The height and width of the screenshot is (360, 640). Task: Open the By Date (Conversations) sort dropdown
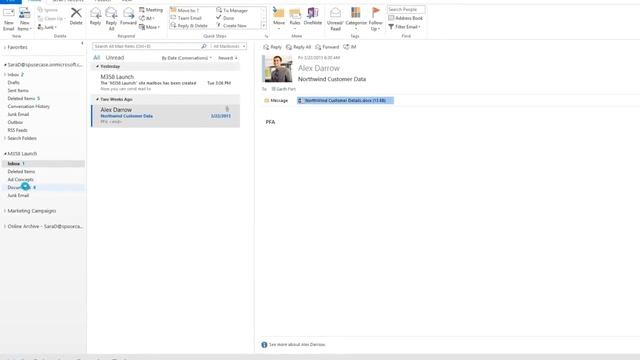pos(187,58)
